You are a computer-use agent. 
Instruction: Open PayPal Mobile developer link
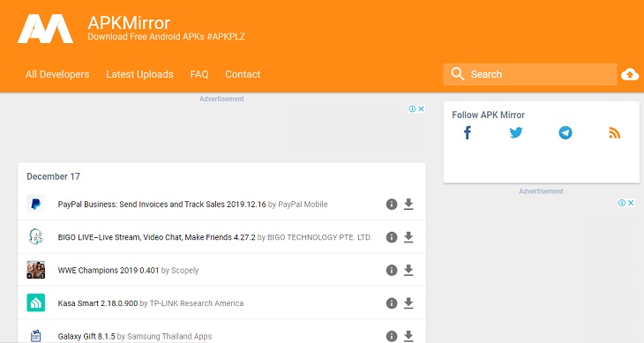click(303, 204)
